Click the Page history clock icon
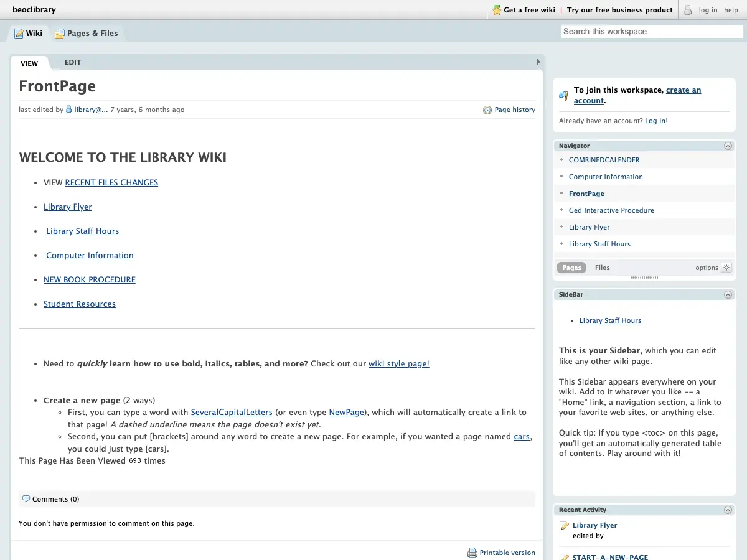This screenshot has height=560, width=747. coord(487,110)
